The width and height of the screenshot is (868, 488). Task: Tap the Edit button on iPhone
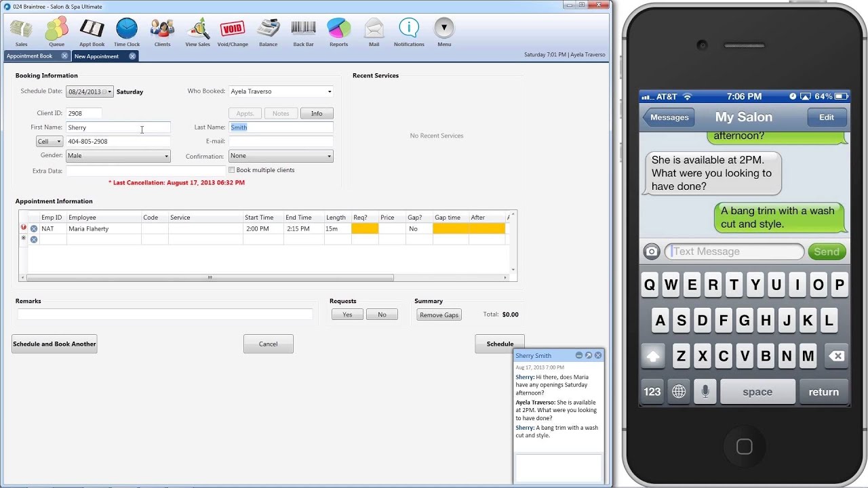pos(827,117)
